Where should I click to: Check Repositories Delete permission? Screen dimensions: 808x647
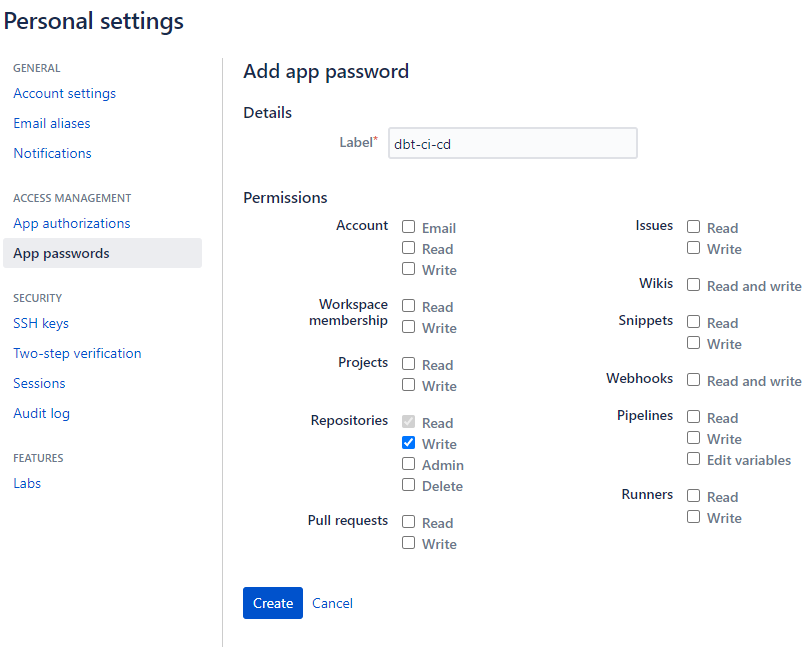tap(408, 485)
